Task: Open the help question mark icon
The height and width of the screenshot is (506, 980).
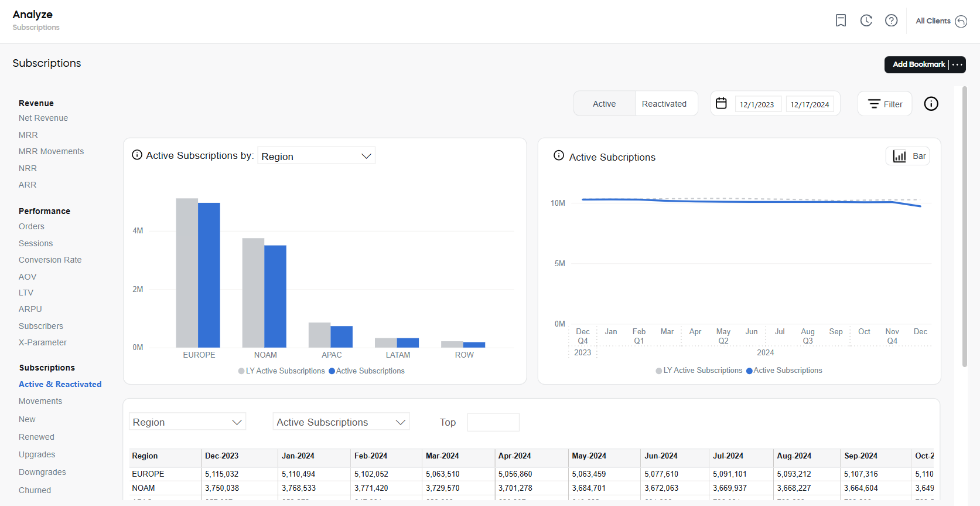Action: (x=891, y=21)
